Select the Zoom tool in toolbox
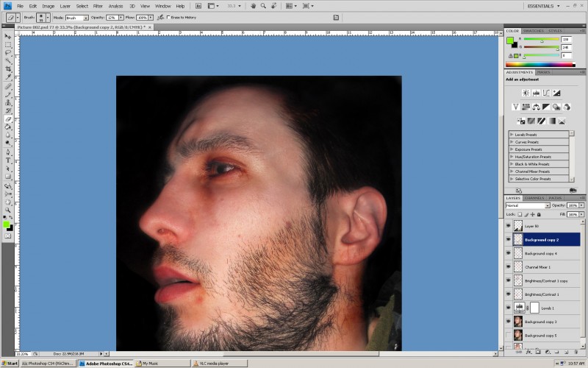The width and height of the screenshot is (588, 368). 8,210
